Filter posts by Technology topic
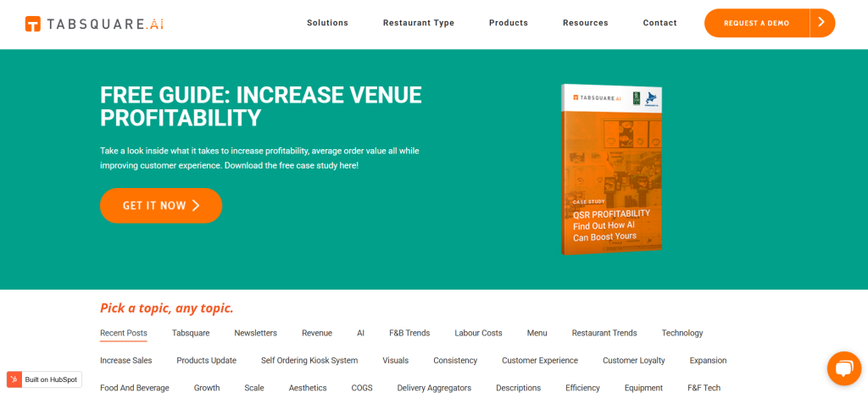 [x=682, y=333]
